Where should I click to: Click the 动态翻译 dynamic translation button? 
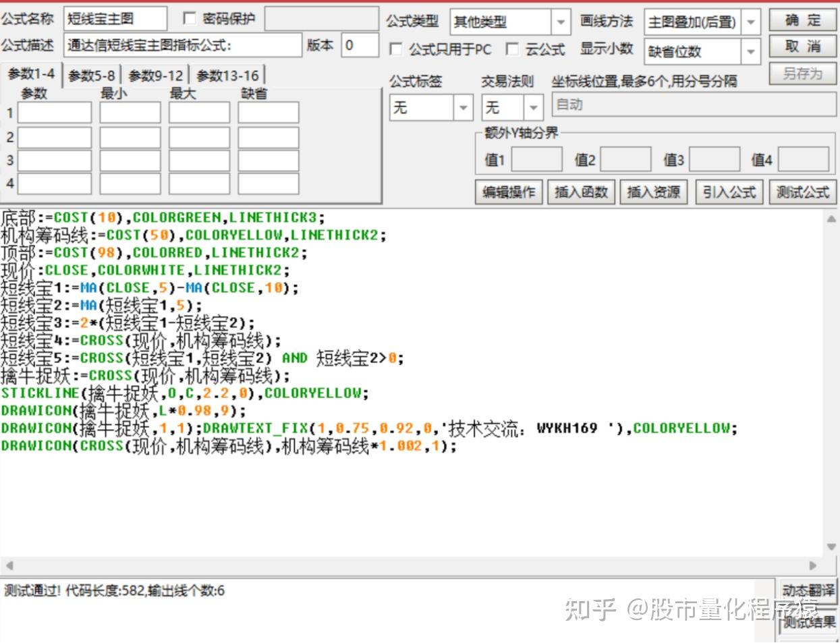(808, 591)
